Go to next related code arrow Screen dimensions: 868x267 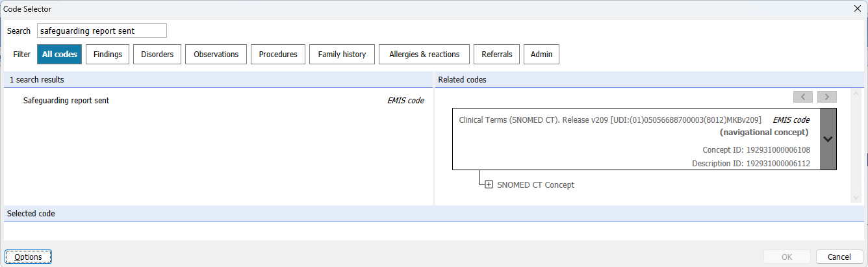pos(826,97)
